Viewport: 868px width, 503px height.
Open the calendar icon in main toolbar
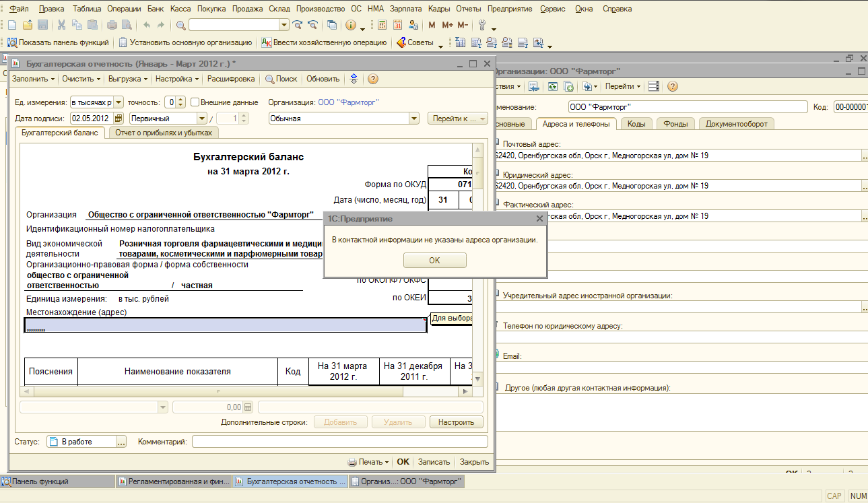[397, 26]
